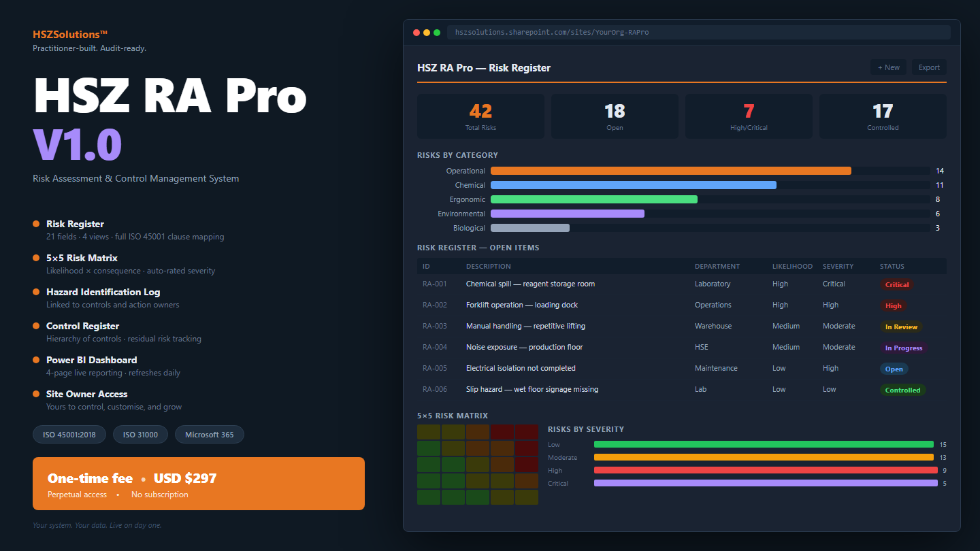980x551 pixels.
Task: Click the purple Critical severity bar
Action: [766, 483]
